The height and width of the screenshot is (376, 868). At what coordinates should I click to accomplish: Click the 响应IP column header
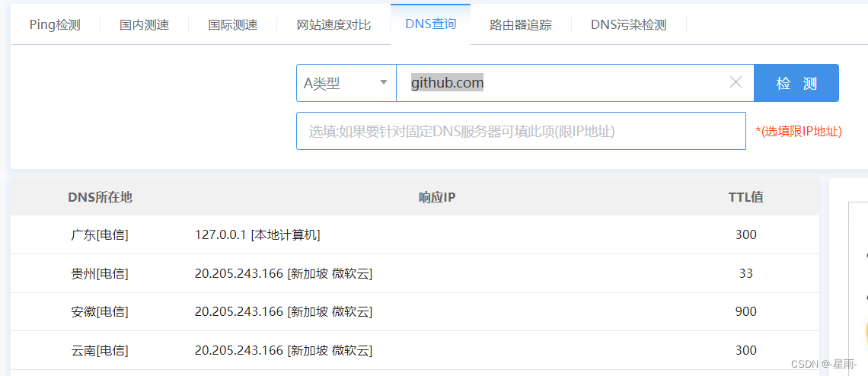tap(437, 197)
